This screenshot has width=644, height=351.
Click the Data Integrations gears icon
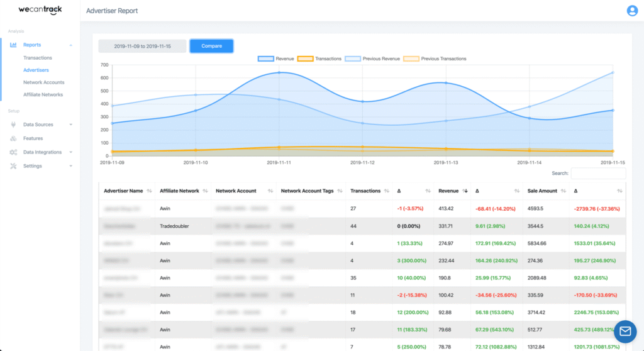pos(13,152)
